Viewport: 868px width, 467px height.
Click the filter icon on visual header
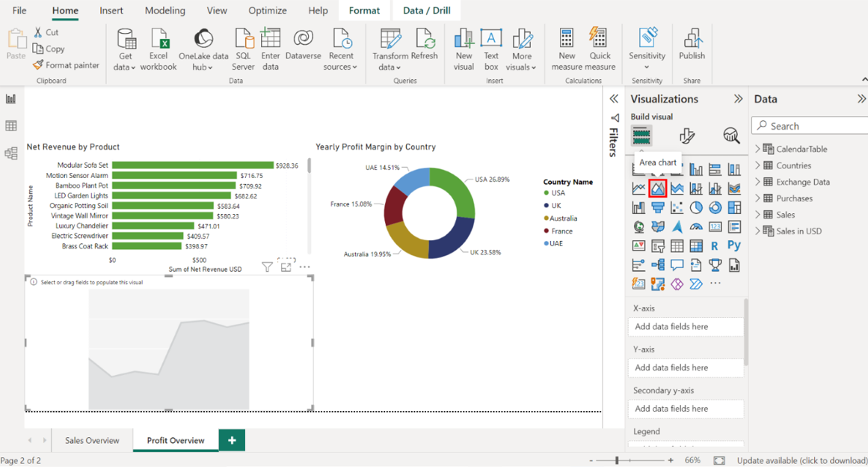point(267,266)
